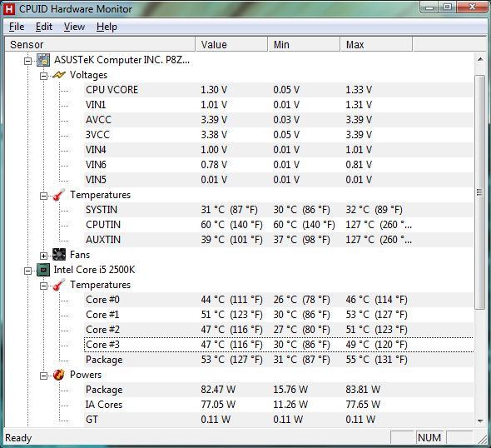This screenshot has width=491, height=448.
Task: Click the ASUSTeK motherboard icon
Action: [x=43, y=60]
